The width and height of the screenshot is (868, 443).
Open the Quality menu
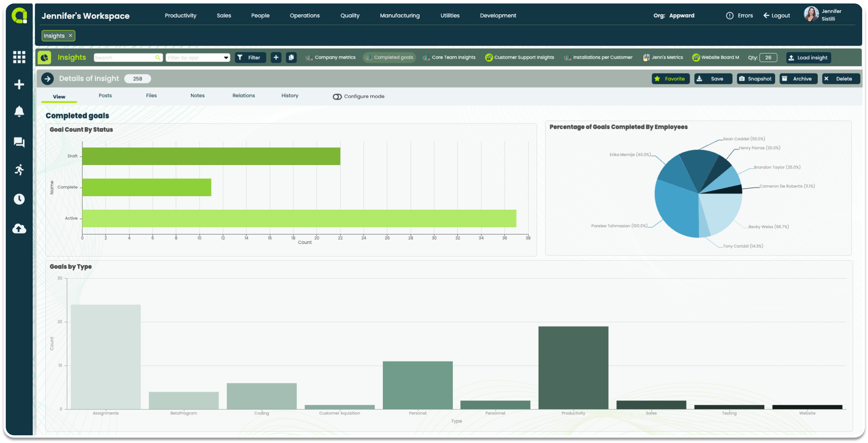pos(350,15)
